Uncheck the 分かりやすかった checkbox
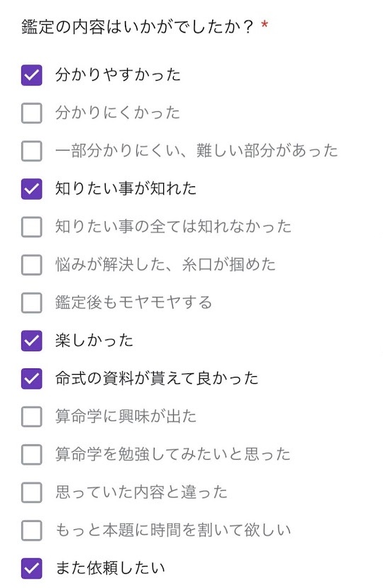This screenshot has height=588, width=383. [31, 75]
